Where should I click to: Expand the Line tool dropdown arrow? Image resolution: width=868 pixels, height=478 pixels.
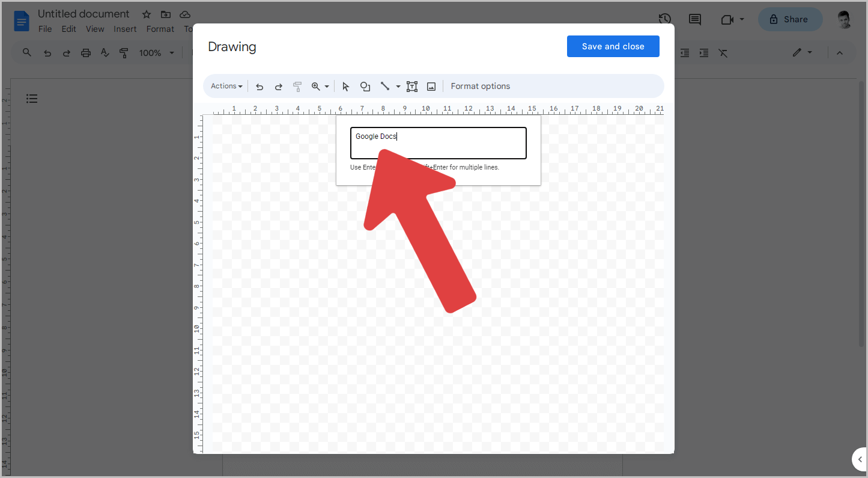(x=398, y=87)
